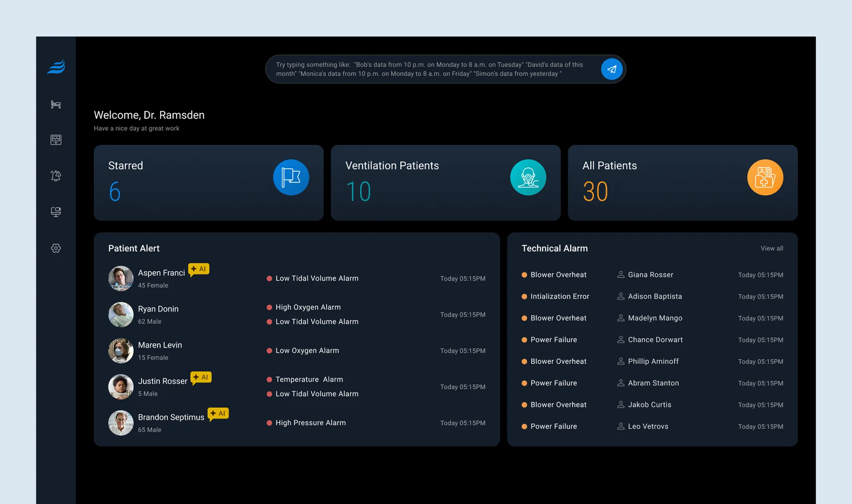
Task: Select Ryan Donin's profile photo
Action: coord(121,314)
